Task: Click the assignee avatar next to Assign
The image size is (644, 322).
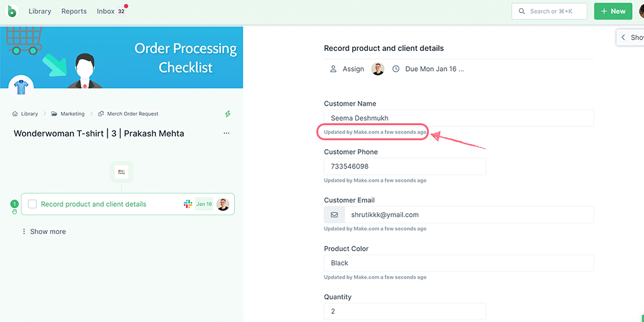Action: click(378, 69)
